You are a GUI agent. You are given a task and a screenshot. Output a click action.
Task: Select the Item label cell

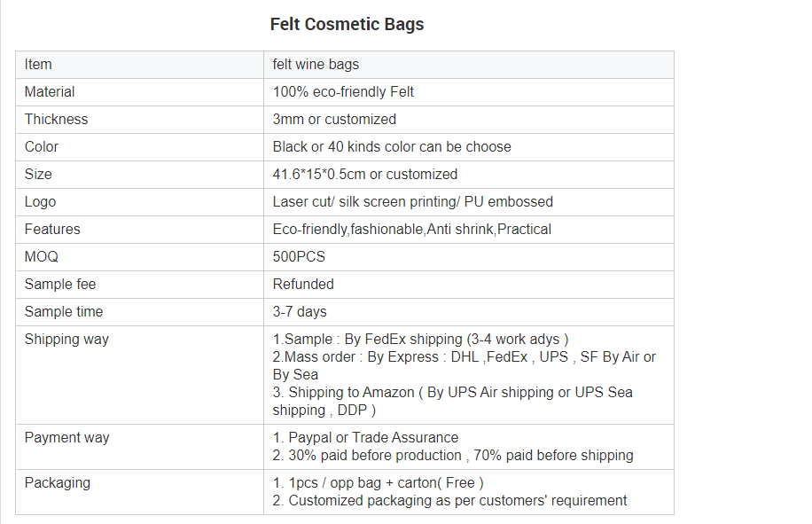140,65
